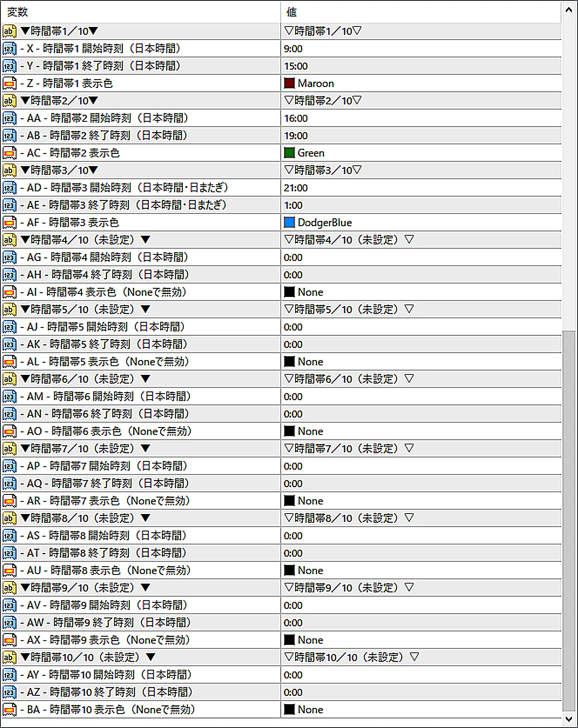Image resolution: width=578 pixels, height=728 pixels.
Task: Click the numeric icon for X - 時間帯1 開始時刻
Action: click(x=10, y=49)
